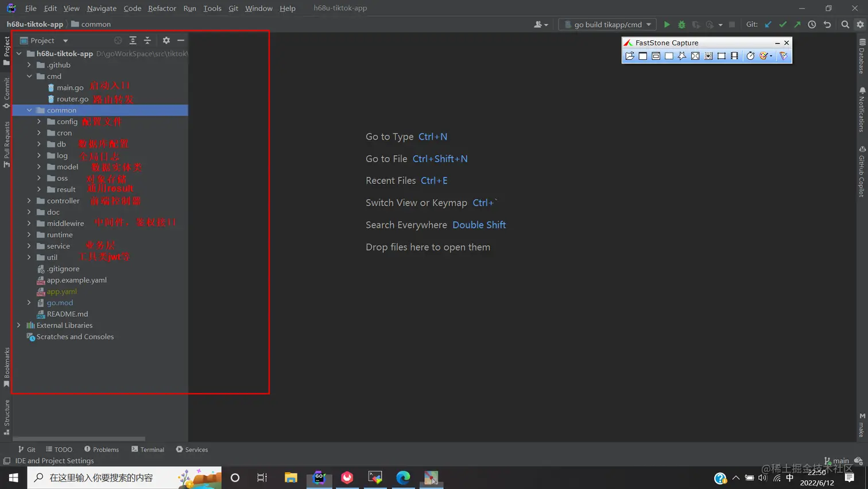
Task: Click FastStone delay timer icon
Action: pyautogui.click(x=750, y=56)
